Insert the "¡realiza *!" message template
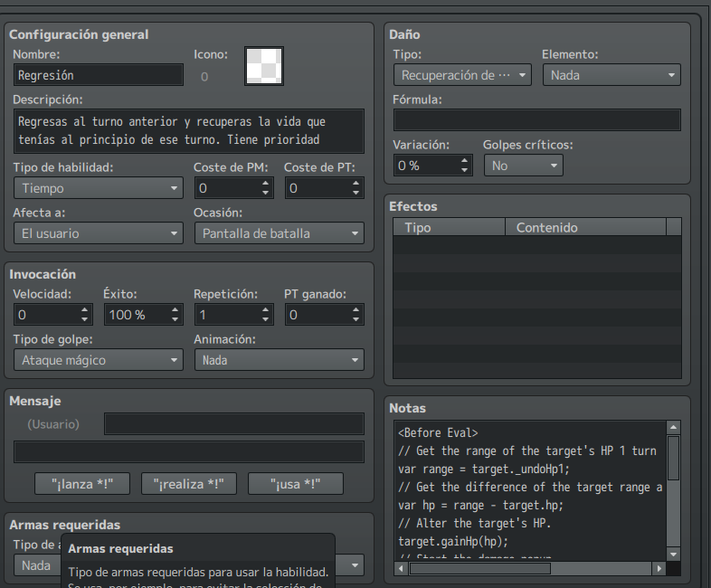 pyautogui.click(x=189, y=484)
